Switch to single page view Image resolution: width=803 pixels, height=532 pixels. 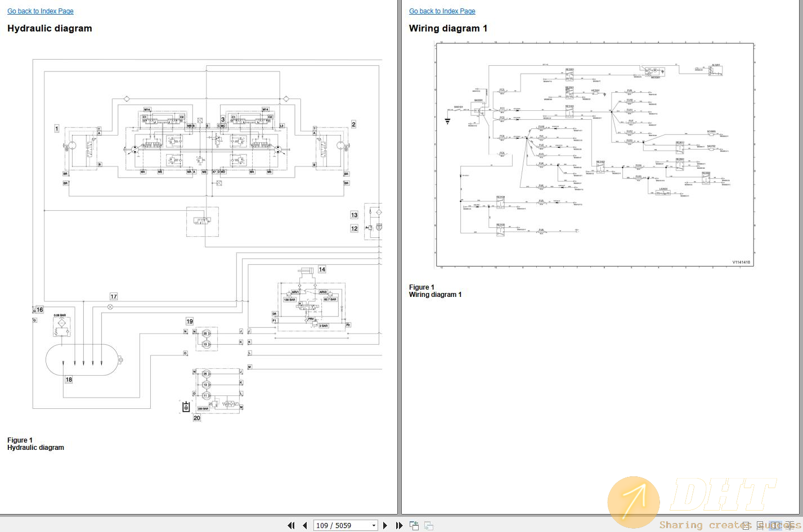(746, 525)
